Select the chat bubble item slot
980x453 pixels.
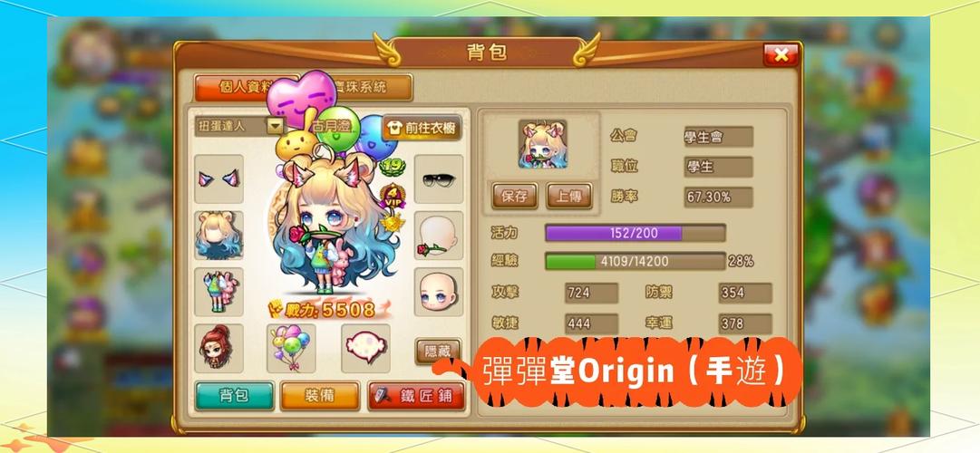(x=365, y=348)
